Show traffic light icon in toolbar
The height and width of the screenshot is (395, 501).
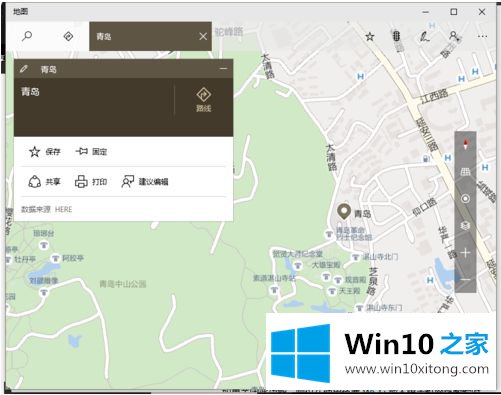(396, 36)
